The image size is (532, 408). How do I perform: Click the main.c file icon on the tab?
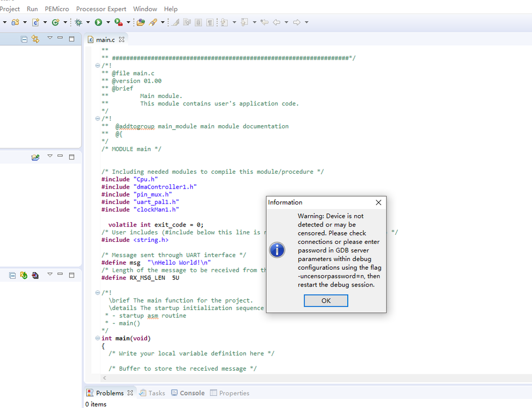91,40
